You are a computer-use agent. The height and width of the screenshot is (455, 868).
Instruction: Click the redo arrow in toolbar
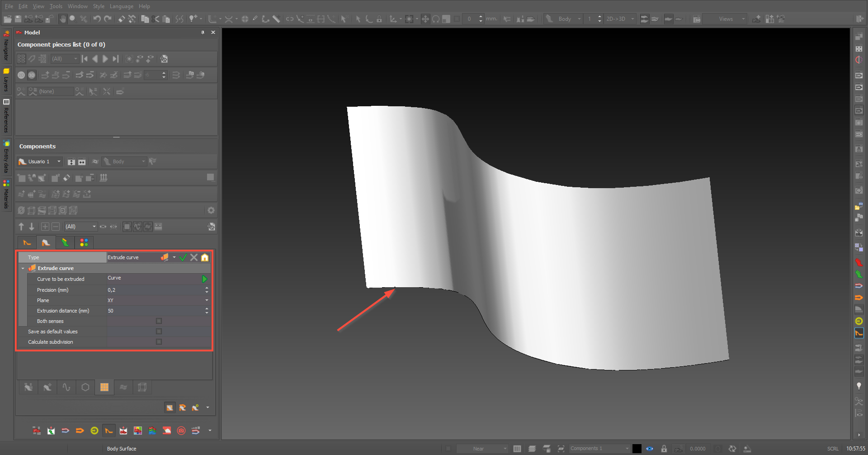[x=108, y=19]
